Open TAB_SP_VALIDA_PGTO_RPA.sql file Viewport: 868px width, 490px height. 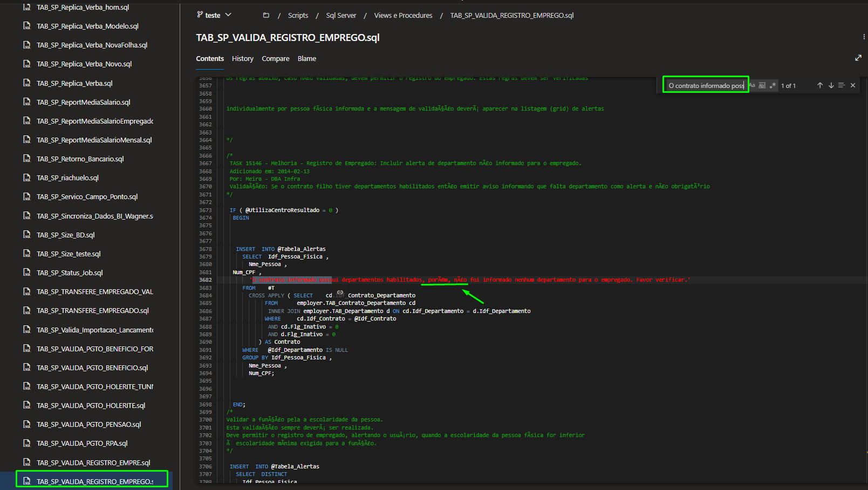coord(82,443)
